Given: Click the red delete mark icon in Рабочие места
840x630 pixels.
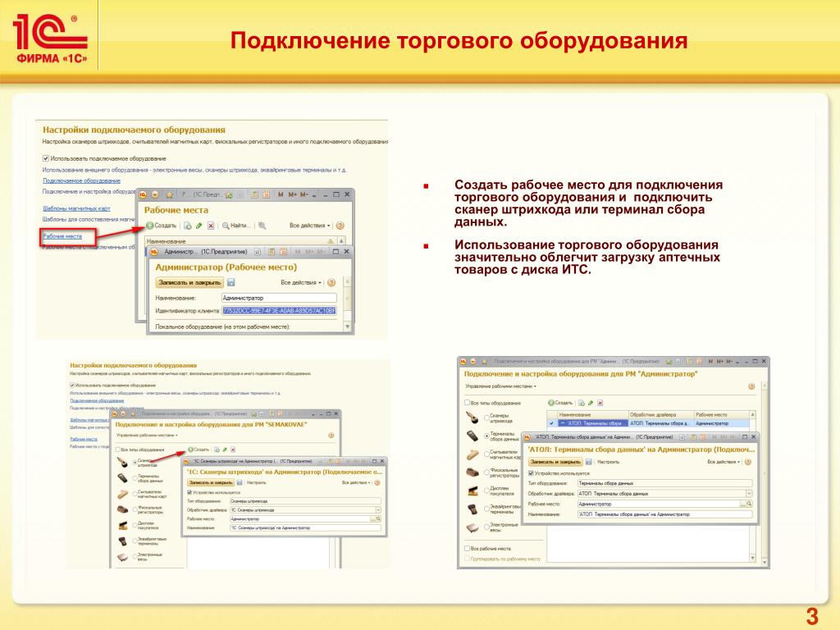Looking at the screenshot, I should click(x=211, y=226).
